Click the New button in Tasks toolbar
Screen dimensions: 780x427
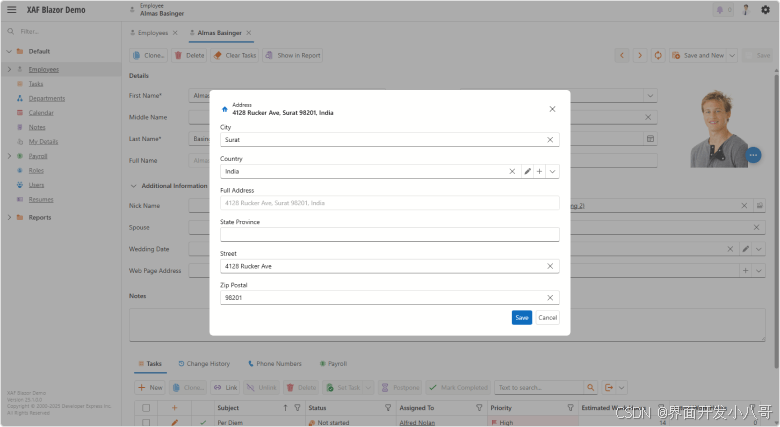pyautogui.click(x=150, y=387)
